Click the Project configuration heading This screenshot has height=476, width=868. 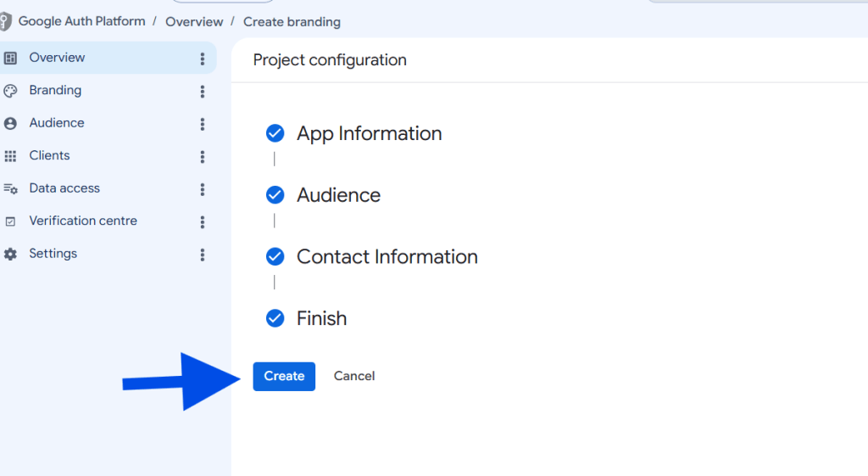coord(330,60)
